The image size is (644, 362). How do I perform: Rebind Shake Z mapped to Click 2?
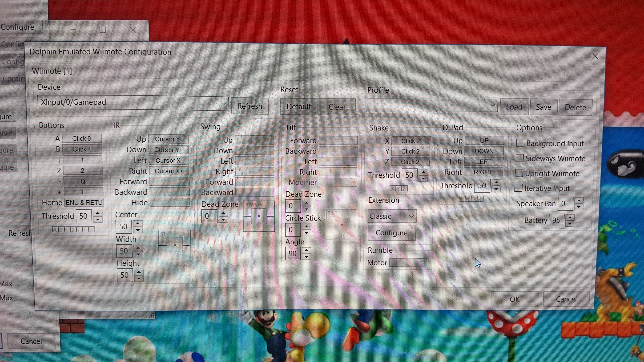(410, 162)
